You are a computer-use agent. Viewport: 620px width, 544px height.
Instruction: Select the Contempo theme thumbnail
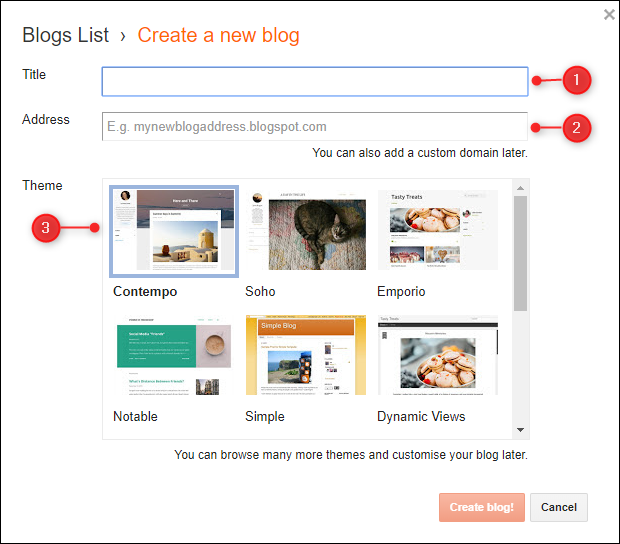pos(174,231)
